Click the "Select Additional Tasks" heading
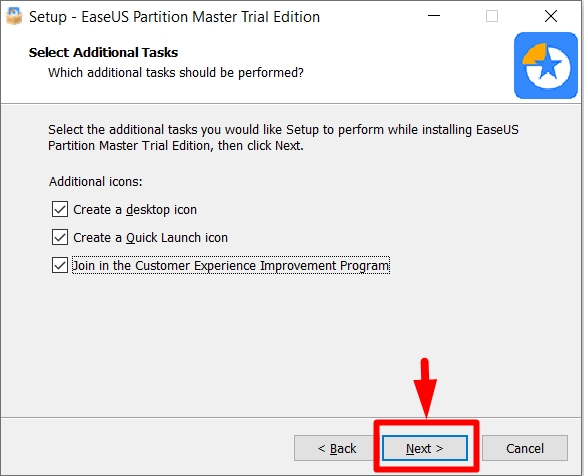584x476 pixels. coord(104,53)
